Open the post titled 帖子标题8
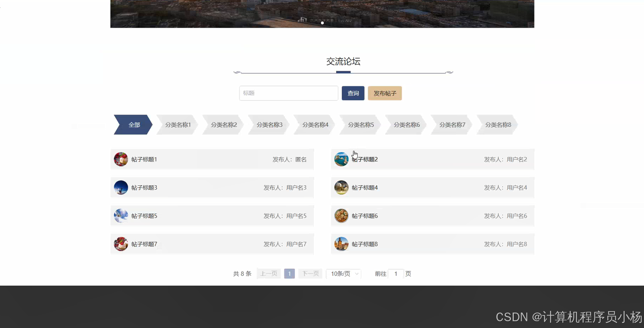This screenshot has height=328, width=644. point(365,244)
